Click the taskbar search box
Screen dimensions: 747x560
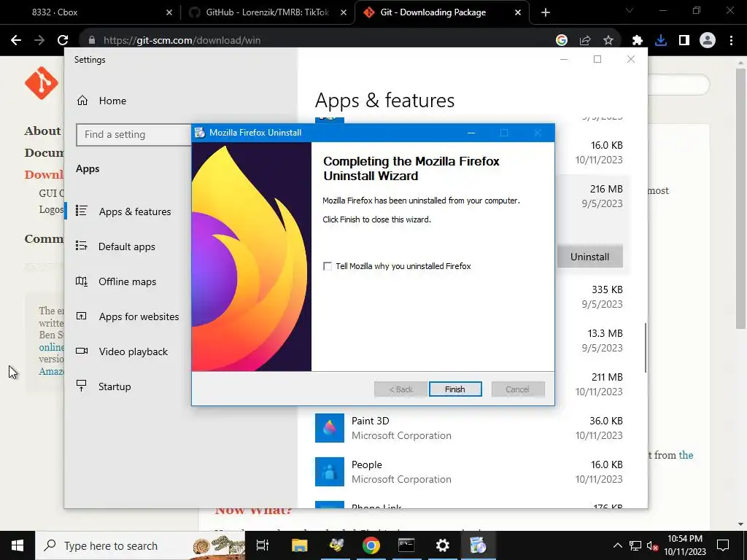click(140, 545)
